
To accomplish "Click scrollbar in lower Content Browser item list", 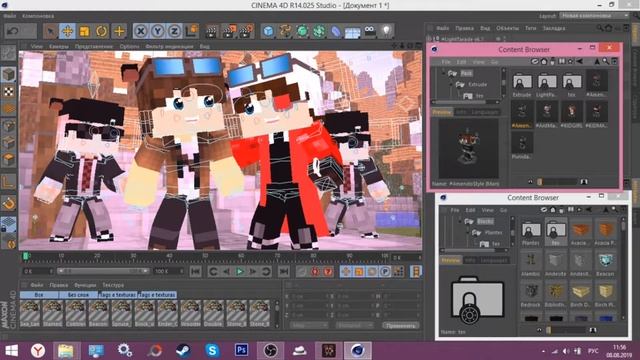I will coord(623,269).
